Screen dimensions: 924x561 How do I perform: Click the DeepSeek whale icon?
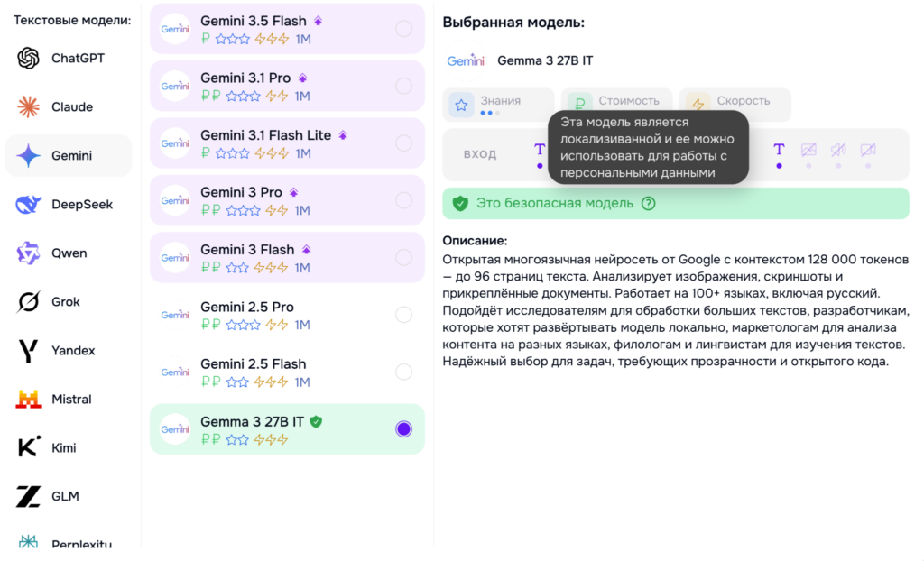click(28, 205)
